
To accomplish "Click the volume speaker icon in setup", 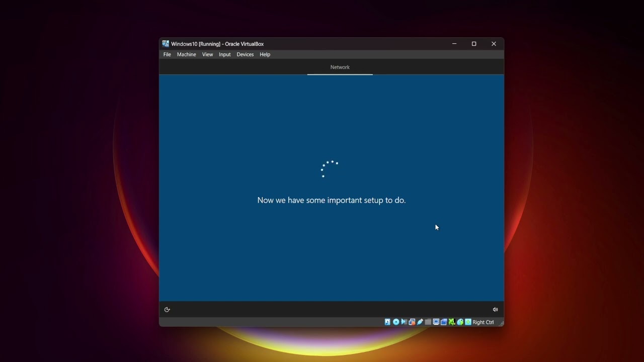I will pos(495,310).
